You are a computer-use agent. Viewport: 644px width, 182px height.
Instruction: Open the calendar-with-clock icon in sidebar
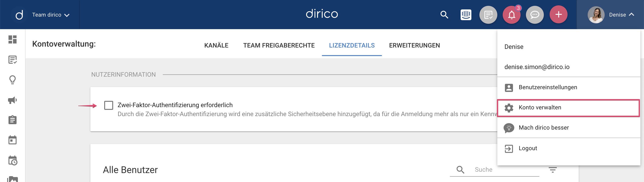pyautogui.click(x=13, y=160)
